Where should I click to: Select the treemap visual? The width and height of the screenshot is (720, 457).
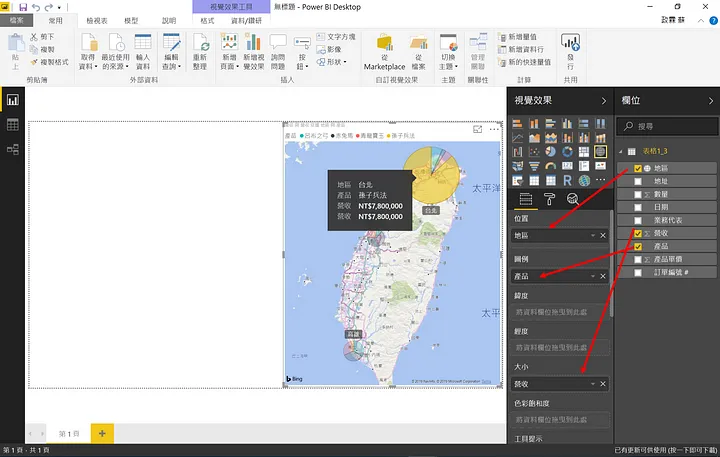[584, 152]
